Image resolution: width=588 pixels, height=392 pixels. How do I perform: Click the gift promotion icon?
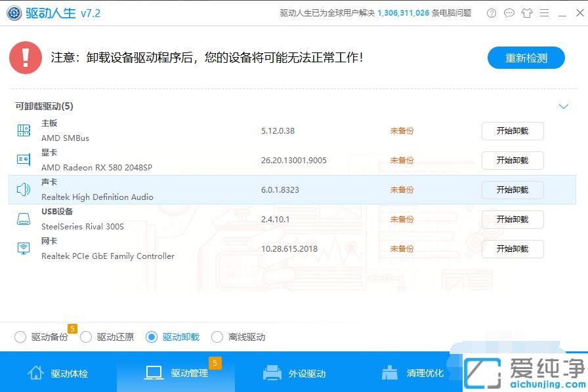point(527,12)
